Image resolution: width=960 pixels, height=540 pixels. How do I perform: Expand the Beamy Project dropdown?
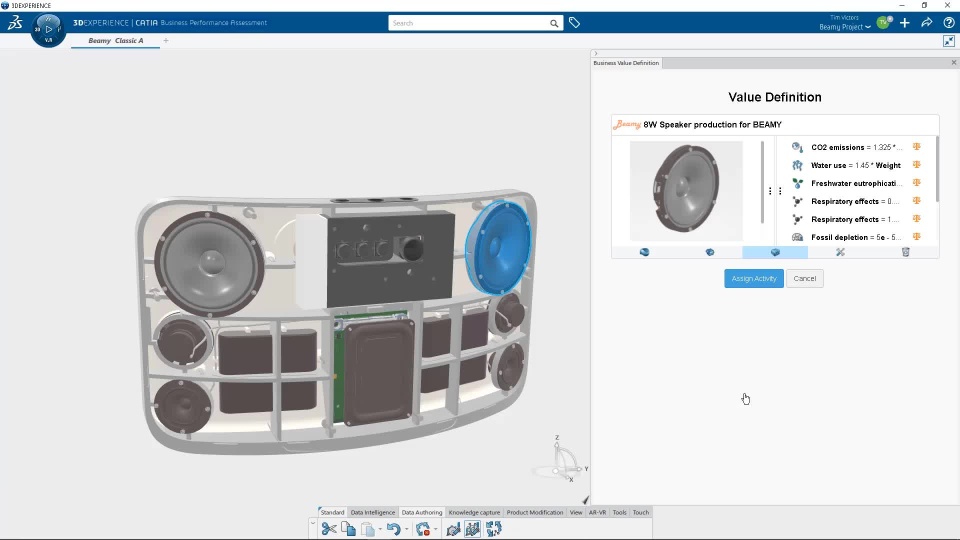845,27
